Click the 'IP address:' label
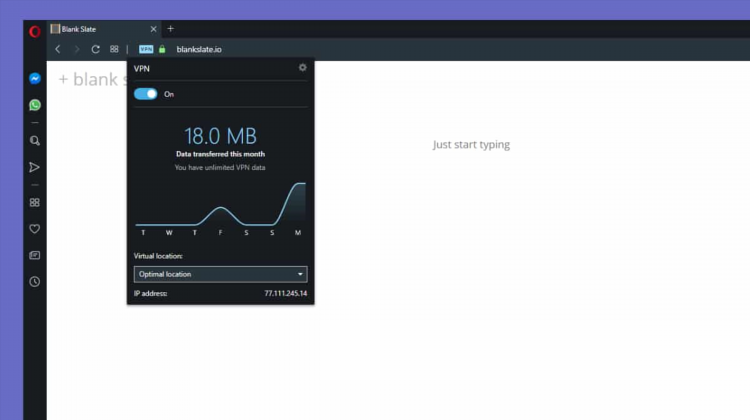 [151, 293]
